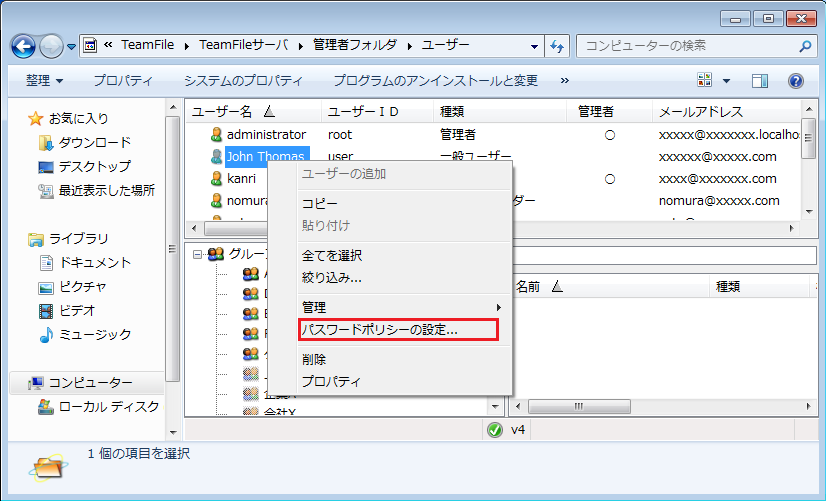This screenshot has height=501, width=826.
Task: Open the change view options dropdown arrow
Action: point(727,80)
